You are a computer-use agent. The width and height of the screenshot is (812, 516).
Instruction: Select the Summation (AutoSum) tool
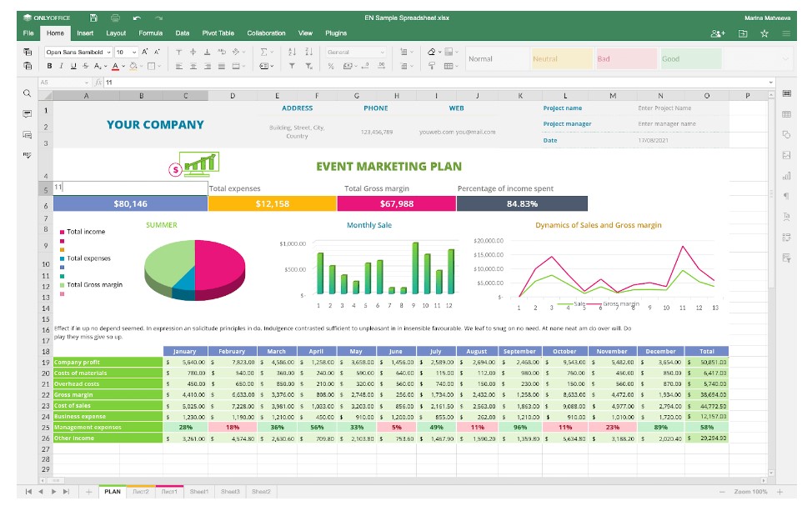coord(264,52)
